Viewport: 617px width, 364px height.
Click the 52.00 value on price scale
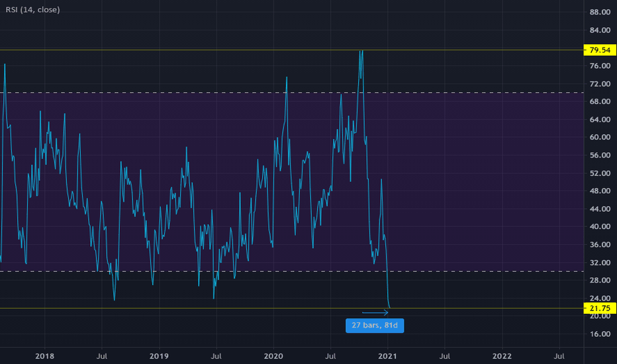pyautogui.click(x=600, y=173)
